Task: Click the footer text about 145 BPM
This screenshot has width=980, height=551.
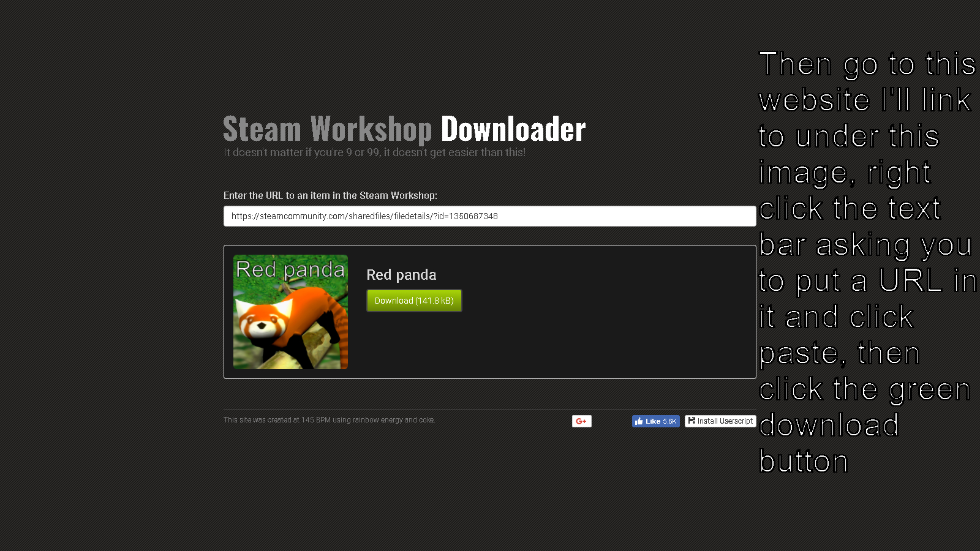Action: [329, 420]
